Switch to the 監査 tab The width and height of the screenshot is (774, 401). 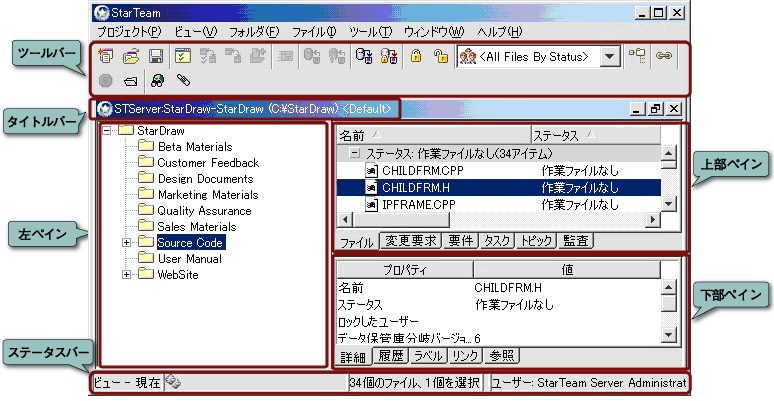(576, 241)
